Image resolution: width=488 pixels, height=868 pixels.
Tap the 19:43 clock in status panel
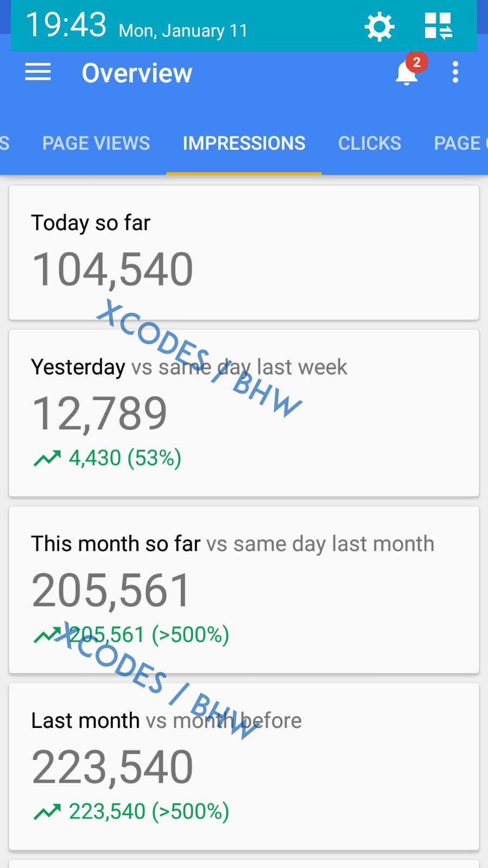[66, 25]
